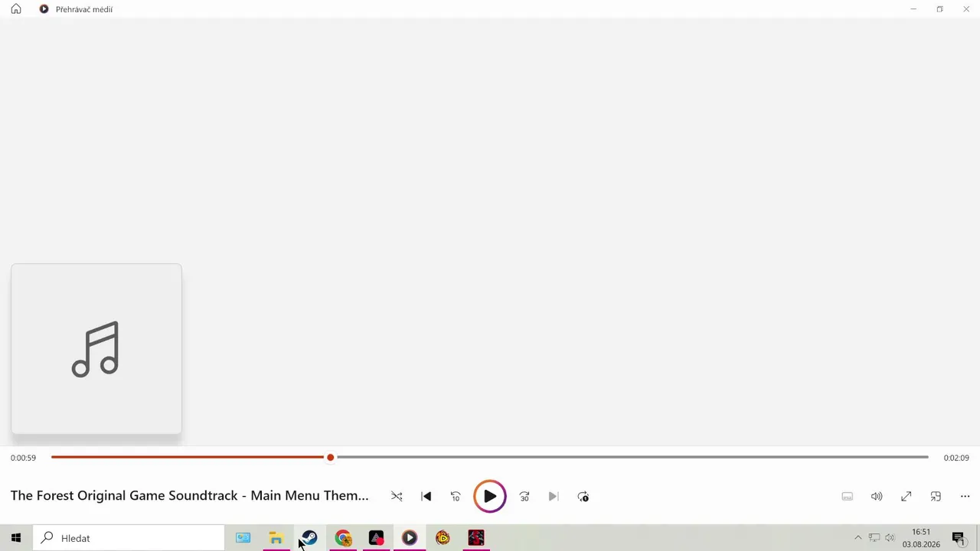Switch to mini player mode
Image resolution: width=980 pixels, height=551 pixels.
pyautogui.click(x=936, y=497)
